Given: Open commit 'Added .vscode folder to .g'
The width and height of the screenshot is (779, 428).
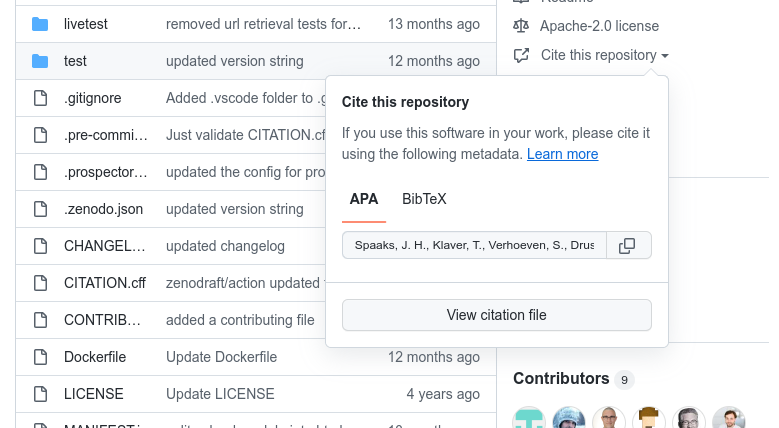Looking at the screenshot, I should coord(245,98).
